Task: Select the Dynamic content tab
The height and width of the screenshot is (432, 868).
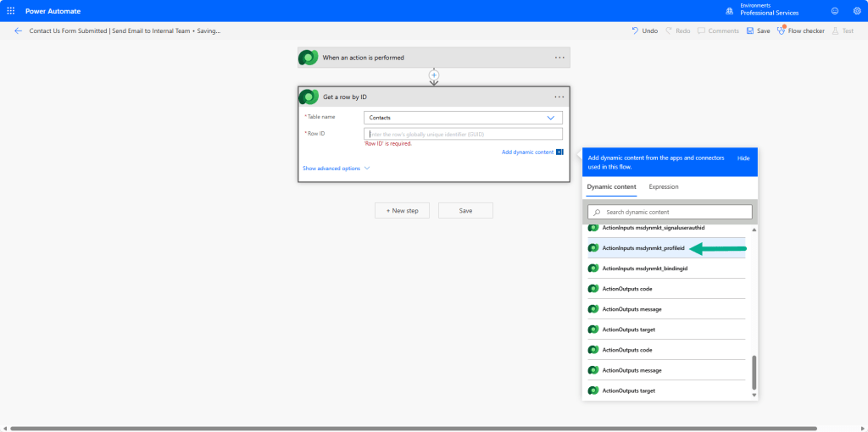Action: [x=612, y=187]
